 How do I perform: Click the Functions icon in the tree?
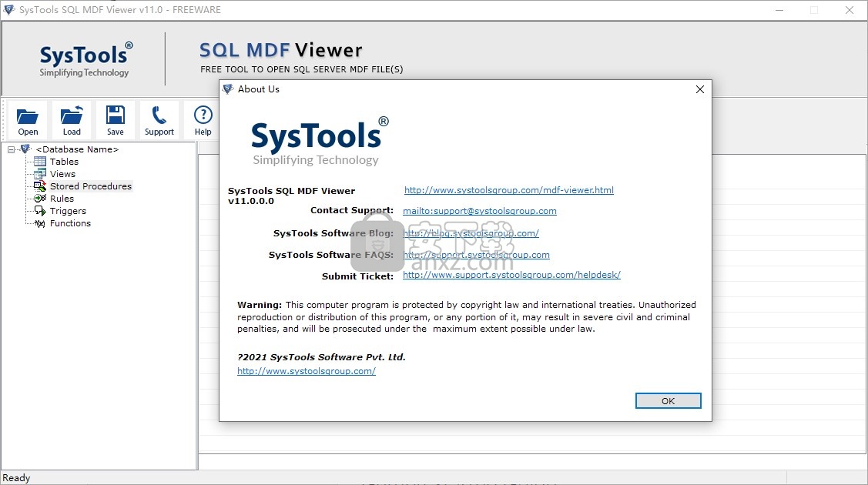tap(40, 223)
